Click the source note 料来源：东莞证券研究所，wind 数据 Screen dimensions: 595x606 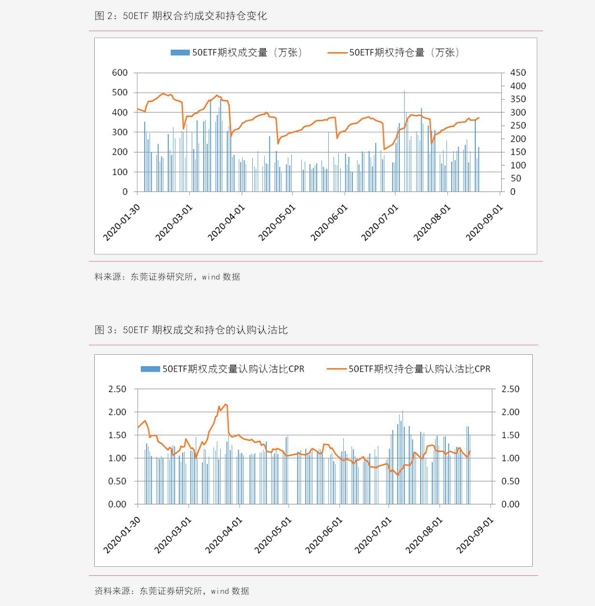click(x=167, y=277)
